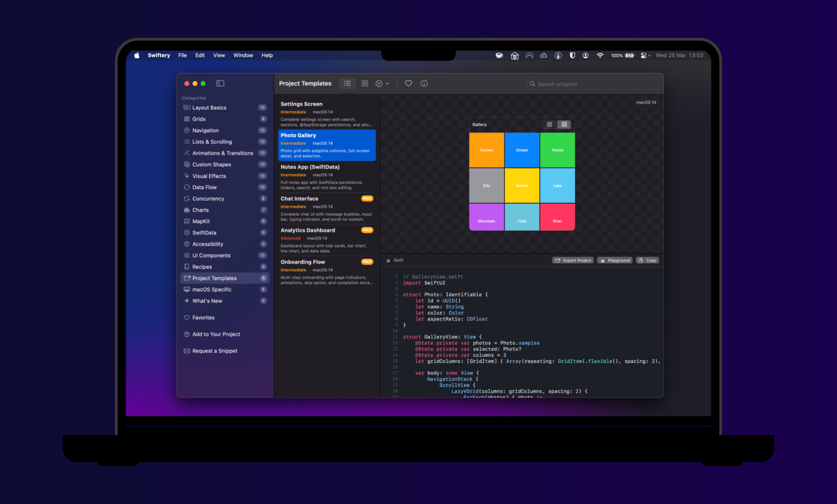This screenshot has height=504, width=837.
Task: Open What's New category
Action: tap(225, 300)
